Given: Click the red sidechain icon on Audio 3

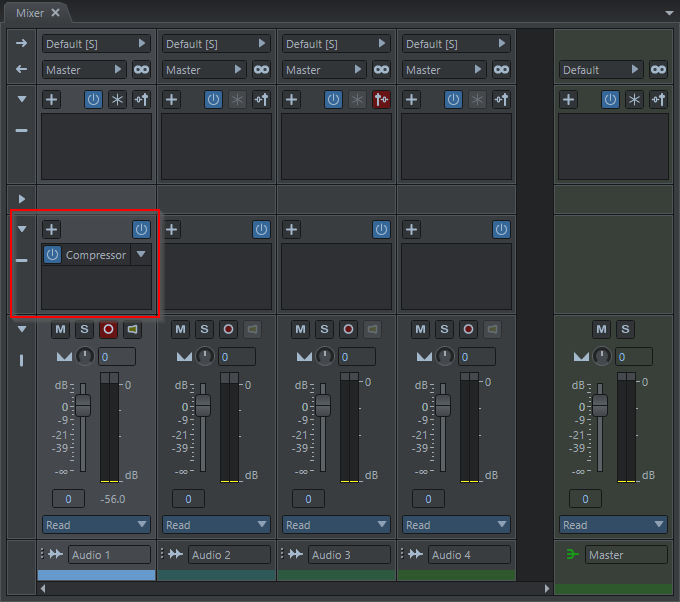Looking at the screenshot, I should pyautogui.click(x=381, y=100).
